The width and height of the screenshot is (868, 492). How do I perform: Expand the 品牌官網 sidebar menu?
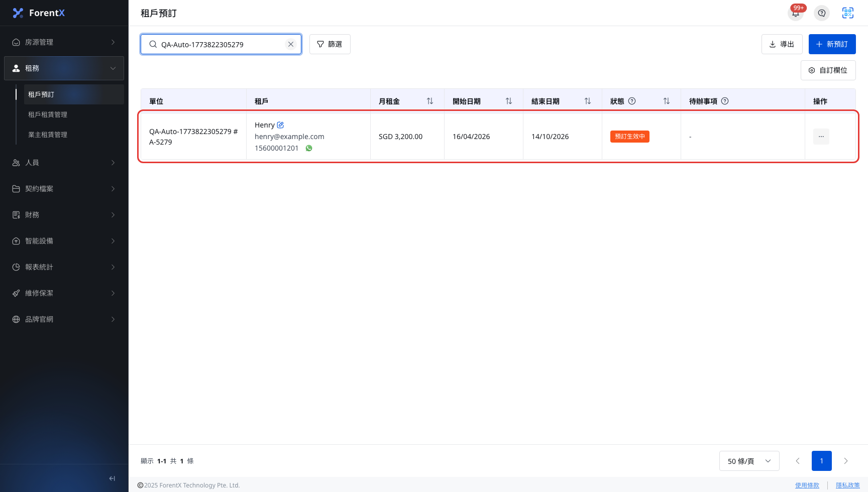click(x=64, y=319)
